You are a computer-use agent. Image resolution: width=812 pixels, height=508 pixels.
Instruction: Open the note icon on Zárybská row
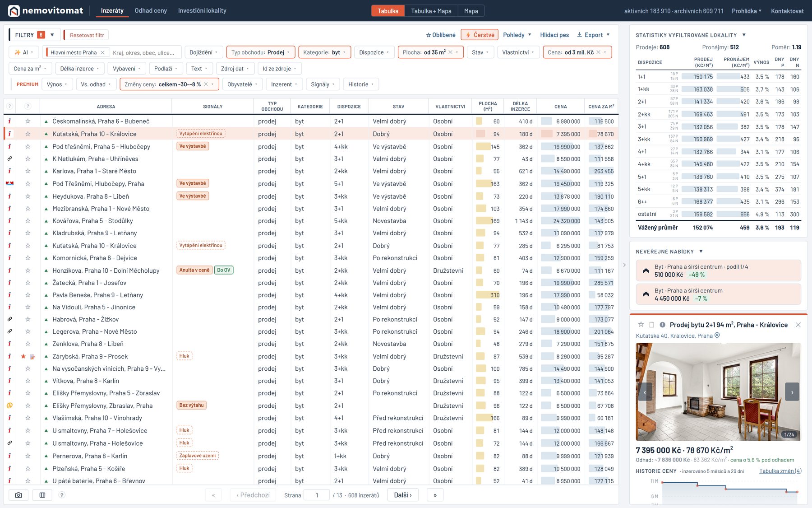point(32,357)
